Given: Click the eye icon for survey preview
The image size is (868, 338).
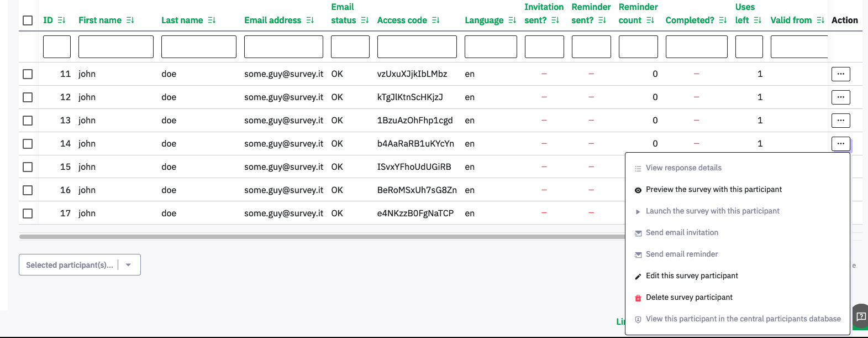Looking at the screenshot, I should click(x=638, y=190).
